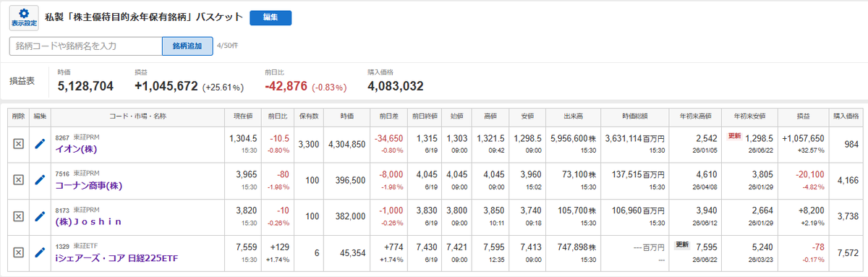The width and height of the screenshot is (868, 277).
Task: Click the 前日終値 column header
Action: click(425, 116)
